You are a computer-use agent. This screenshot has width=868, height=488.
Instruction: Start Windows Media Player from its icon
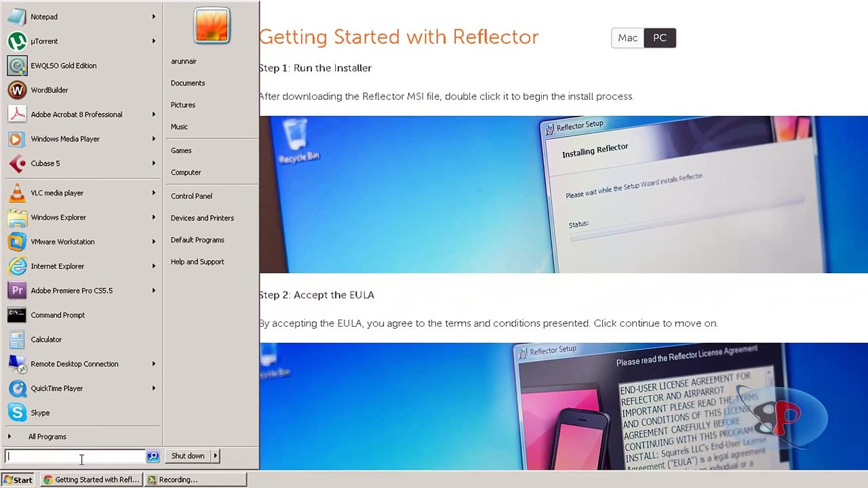pyautogui.click(x=17, y=139)
